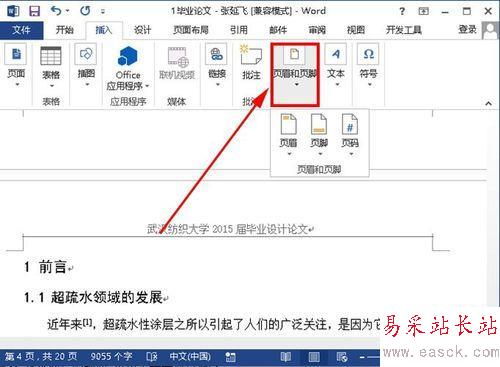
Task: Open the 页脚 Footer dropdown
Action: pyautogui.click(x=319, y=135)
